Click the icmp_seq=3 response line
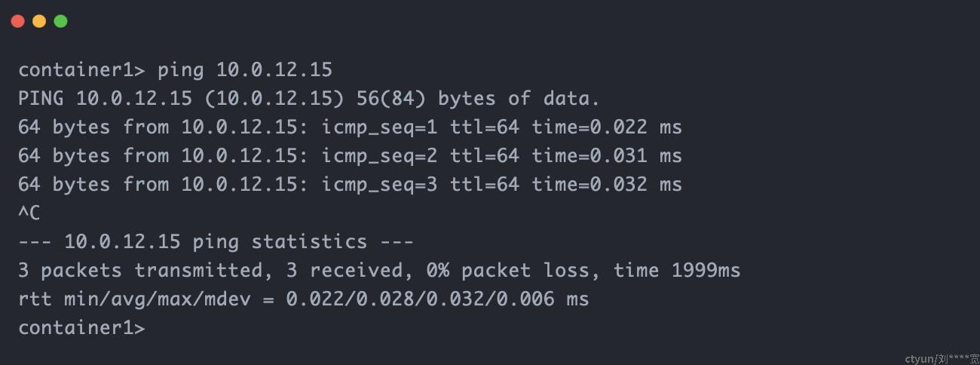 (350, 185)
